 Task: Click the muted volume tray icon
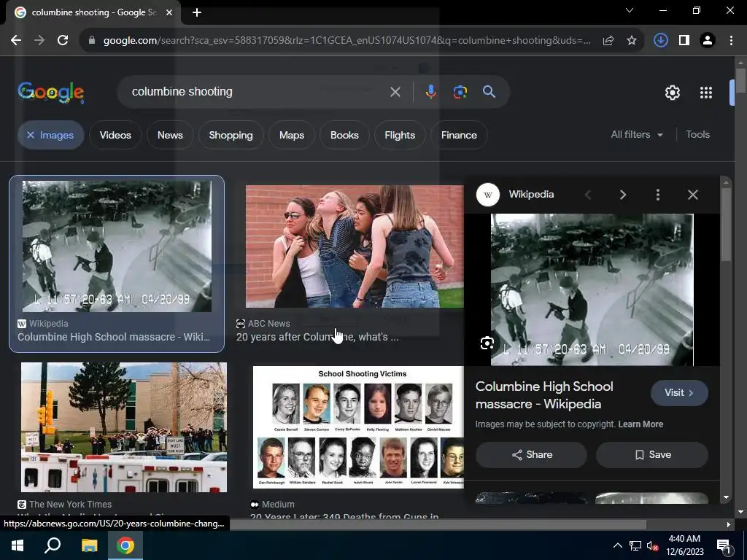653,545
